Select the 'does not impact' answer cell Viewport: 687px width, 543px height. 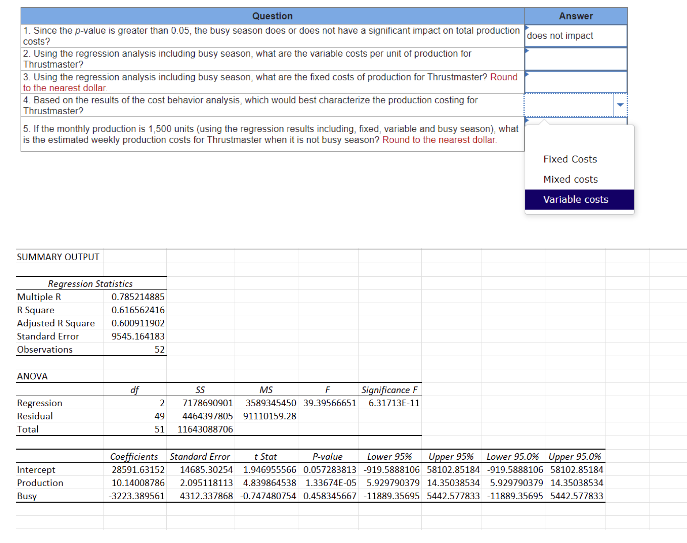(x=576, y=35)
